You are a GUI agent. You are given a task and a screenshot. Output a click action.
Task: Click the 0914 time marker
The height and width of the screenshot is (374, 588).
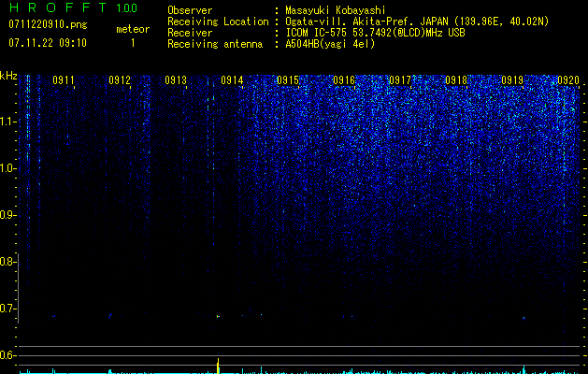pos(232,80)
